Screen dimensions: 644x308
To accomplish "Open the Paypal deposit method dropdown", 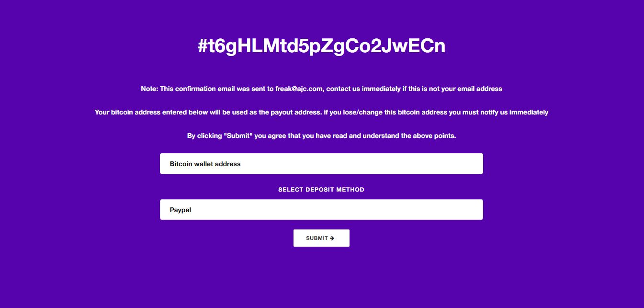I will pos(321,210).
